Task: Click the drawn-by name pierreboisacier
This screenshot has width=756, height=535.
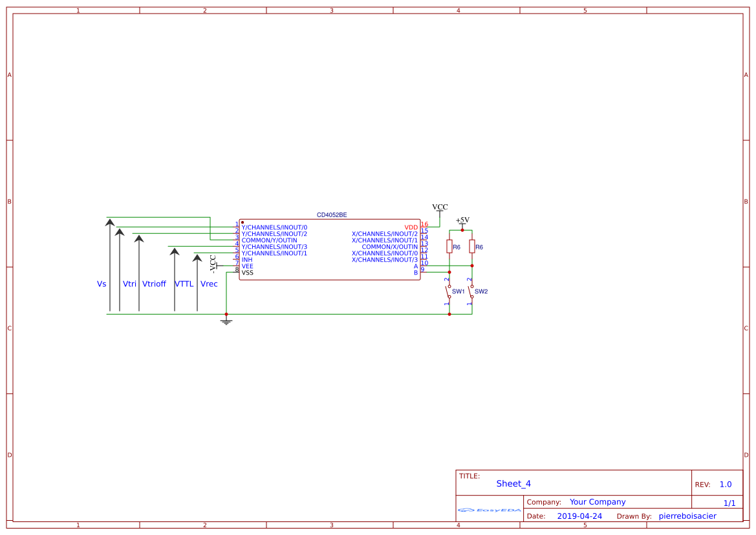Action: point(687,516)
